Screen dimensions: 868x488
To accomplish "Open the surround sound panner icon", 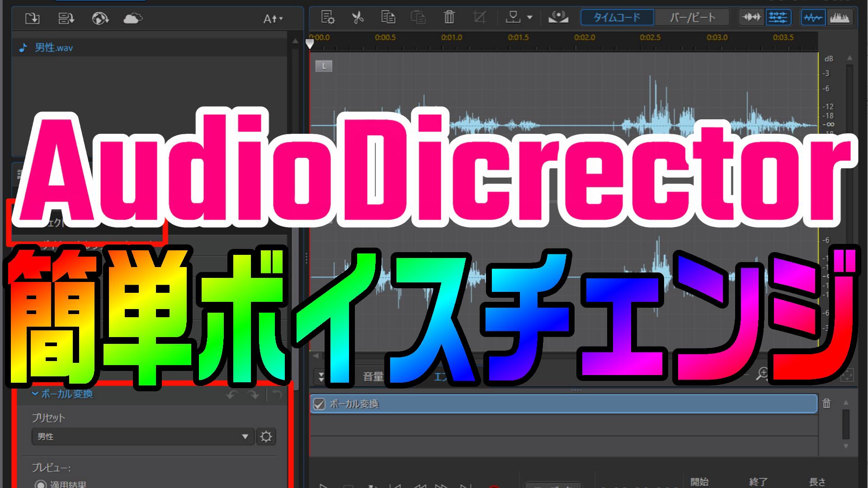I will click(x=558, y=18).
